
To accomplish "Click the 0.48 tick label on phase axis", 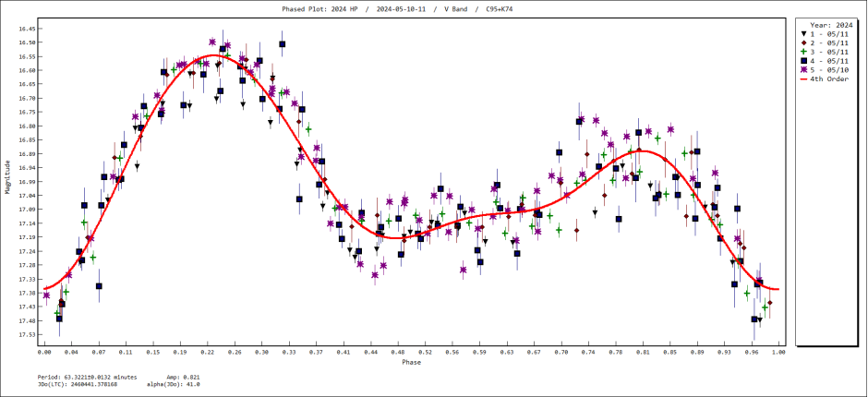I will pyautogui.click(x=398, y=352).
